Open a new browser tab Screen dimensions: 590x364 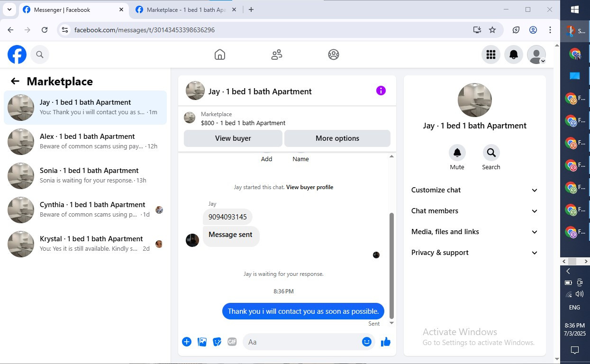(x=251, y=9)
